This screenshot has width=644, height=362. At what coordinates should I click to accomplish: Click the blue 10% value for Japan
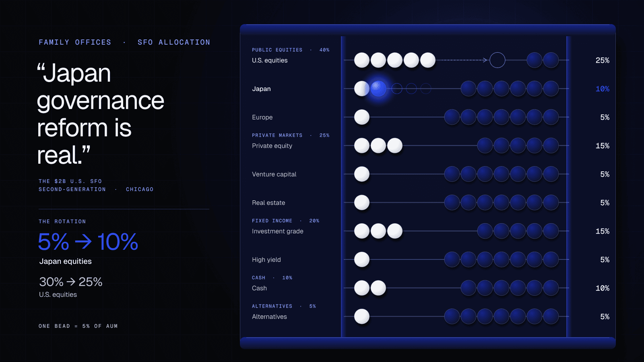tap(603, 89)
